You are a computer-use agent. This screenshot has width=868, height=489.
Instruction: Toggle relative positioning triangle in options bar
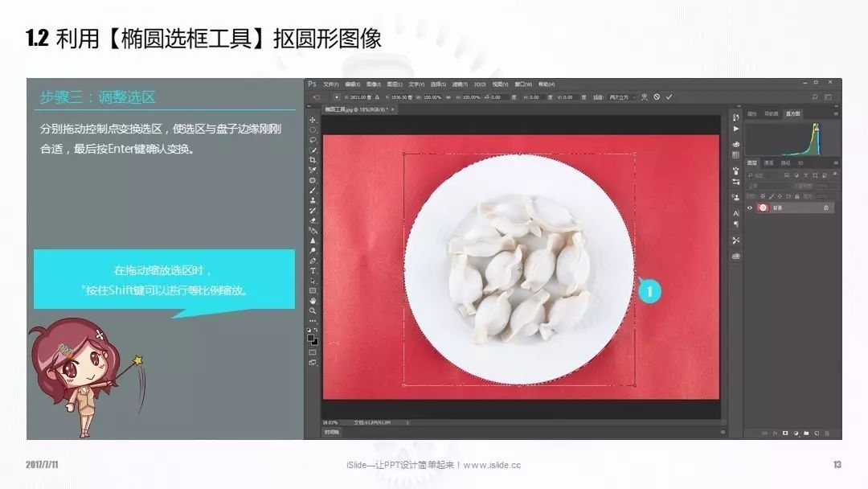(x=377, y=97)
